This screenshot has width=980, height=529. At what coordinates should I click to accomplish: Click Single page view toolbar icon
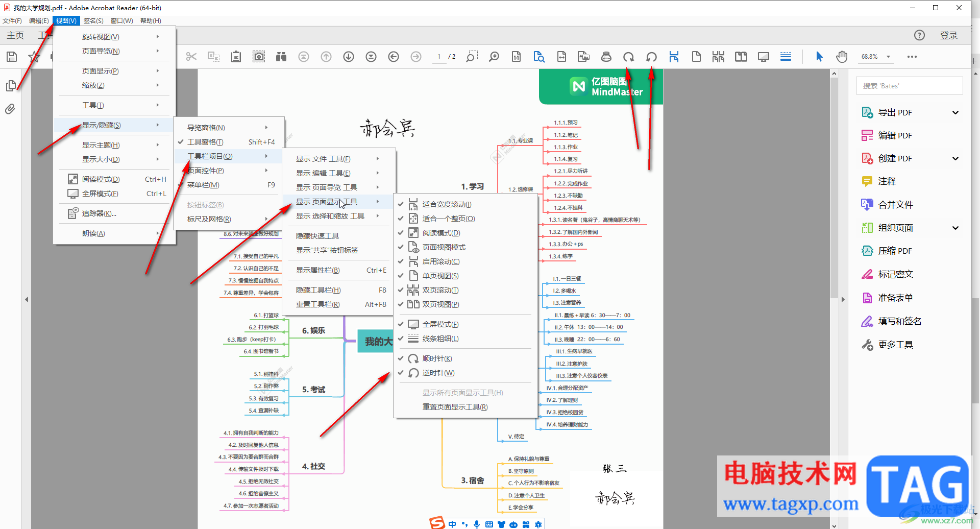pyautogui.click(x=696, y=57)
